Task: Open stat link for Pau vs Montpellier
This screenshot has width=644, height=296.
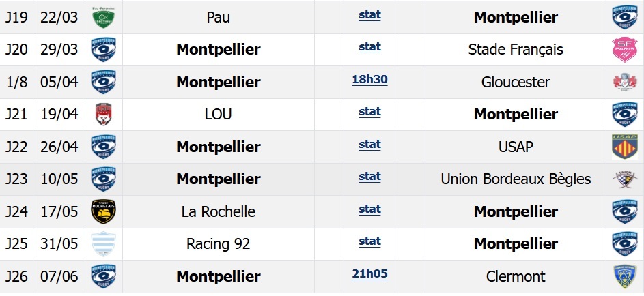Action: pos(369,15)
